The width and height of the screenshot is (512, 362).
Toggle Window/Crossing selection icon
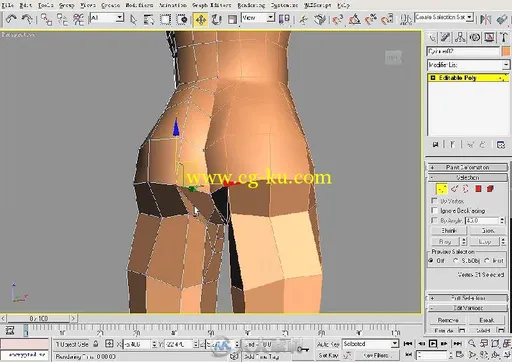click(182, 20)
